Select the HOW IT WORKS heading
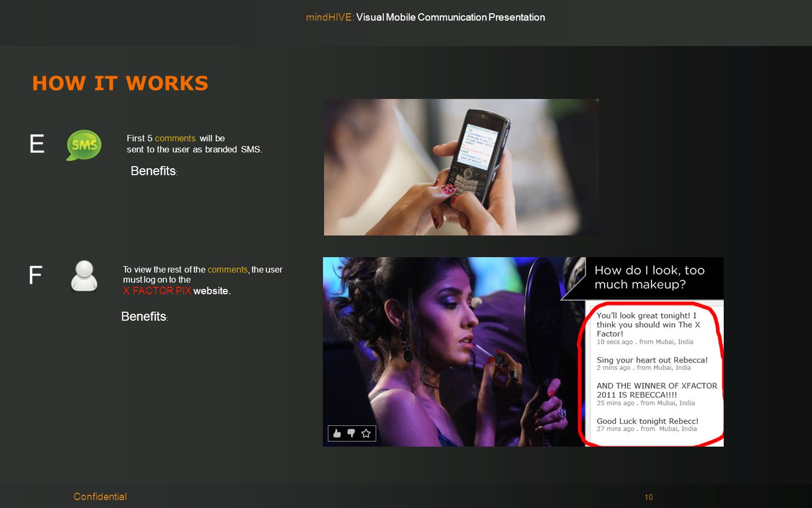The image size is (812, 508). 121,83
